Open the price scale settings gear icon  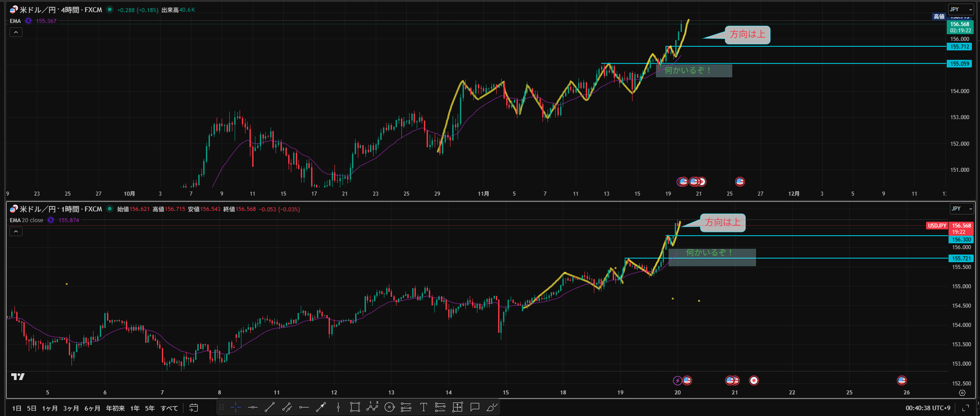pos(962,393)
